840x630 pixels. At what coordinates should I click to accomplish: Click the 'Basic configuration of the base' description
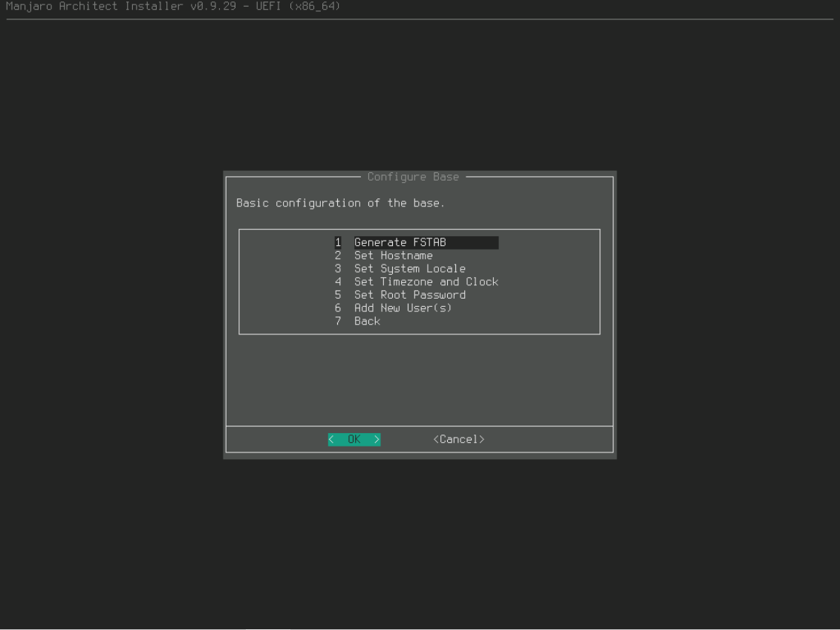[x=340, y=203]
